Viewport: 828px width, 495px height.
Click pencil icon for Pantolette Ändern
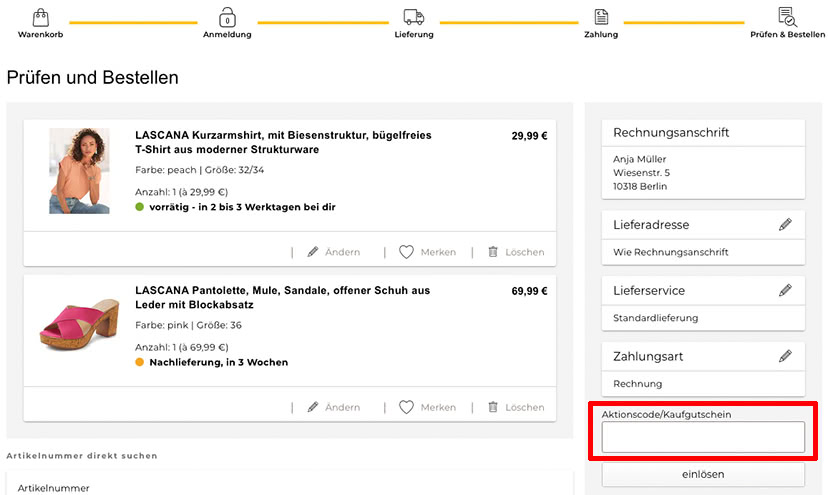tap(313, 407)
